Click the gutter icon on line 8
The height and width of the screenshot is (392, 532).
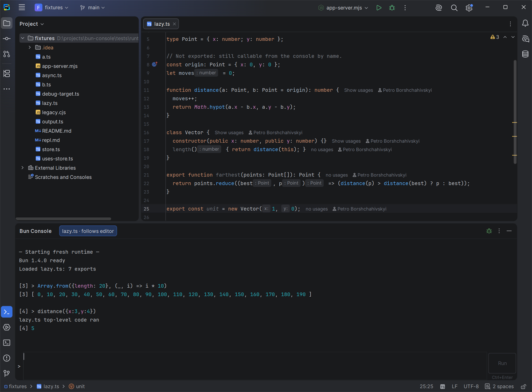coord(155,64)
